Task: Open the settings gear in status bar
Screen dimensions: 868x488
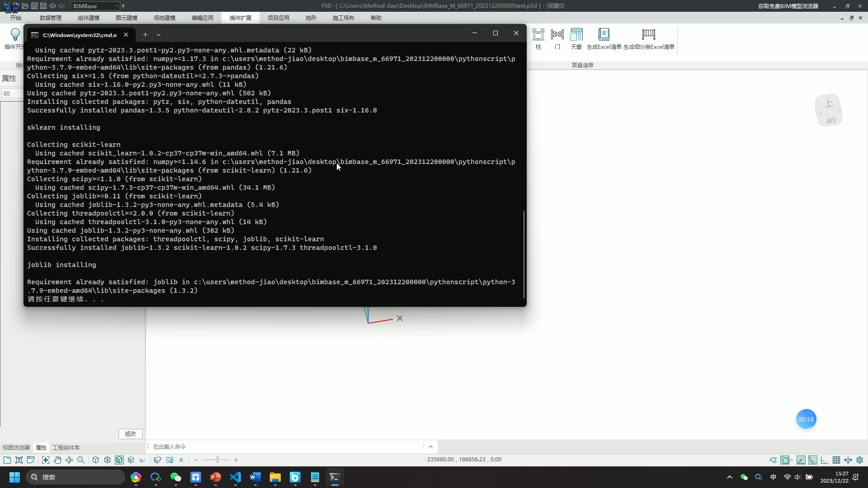Action: click(x=859, y=460)
